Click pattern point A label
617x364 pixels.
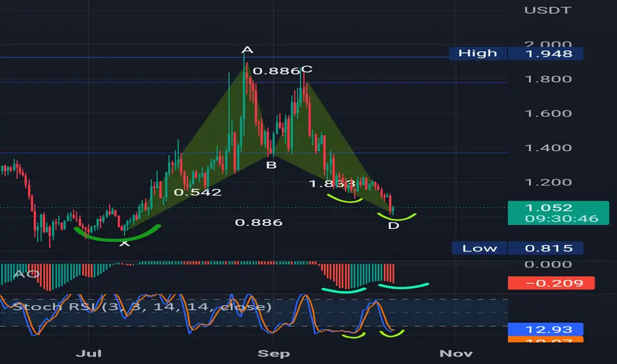[247, 50]
